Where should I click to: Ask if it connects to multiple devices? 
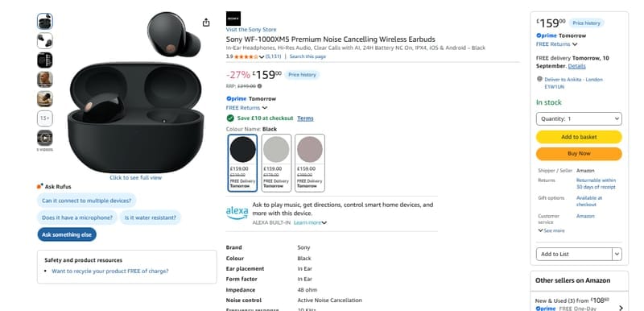point(87,201)
